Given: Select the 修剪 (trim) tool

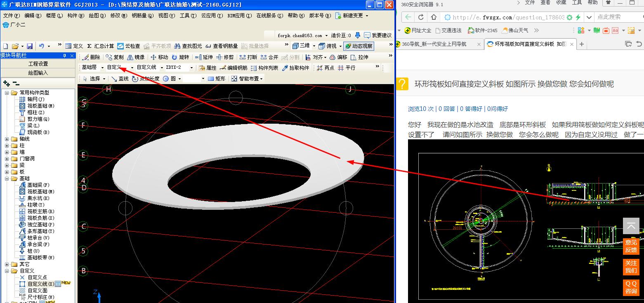Looking at the screenshot, I should pos(225,57).
